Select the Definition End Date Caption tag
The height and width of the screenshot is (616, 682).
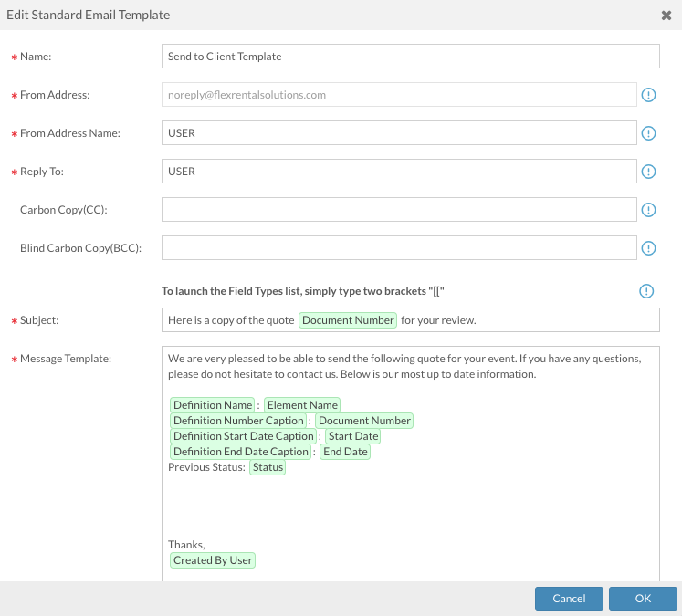coord(240,452)
